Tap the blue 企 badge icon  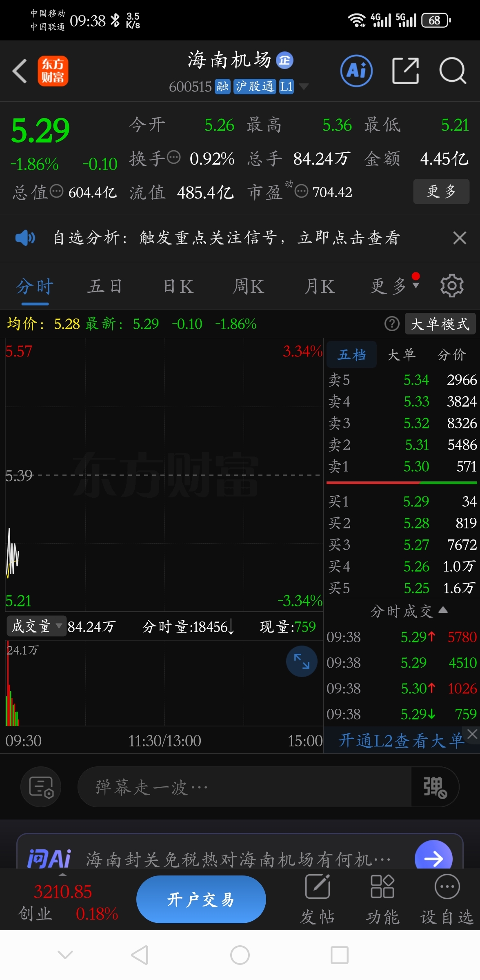click(284, 60)
